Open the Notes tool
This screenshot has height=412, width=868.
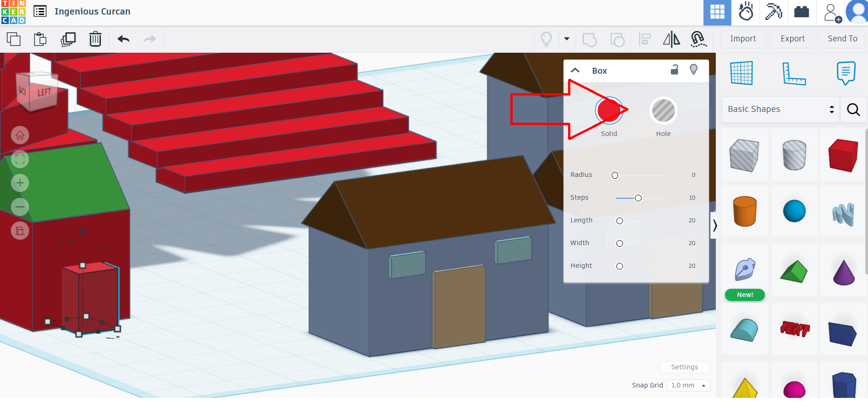[x=845, y=73]
